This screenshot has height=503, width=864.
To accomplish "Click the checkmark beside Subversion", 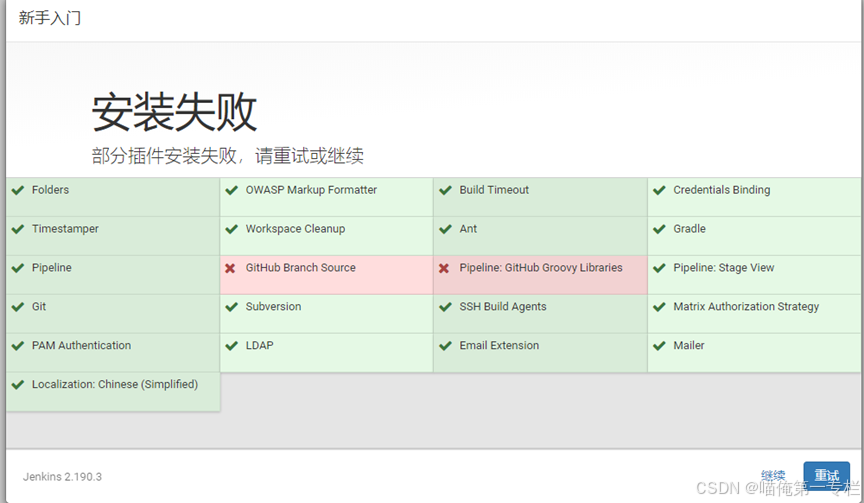I will point(231,307).
